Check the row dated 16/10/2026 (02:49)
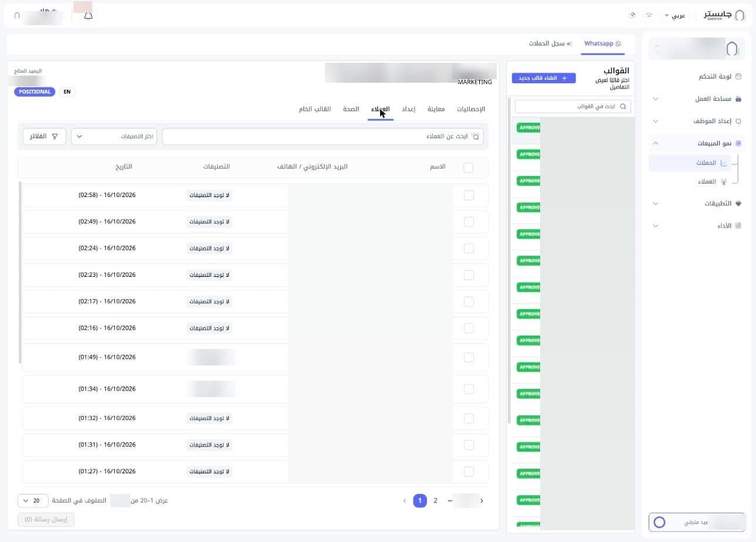The image size is (756, 542). (x=469, y=222)
